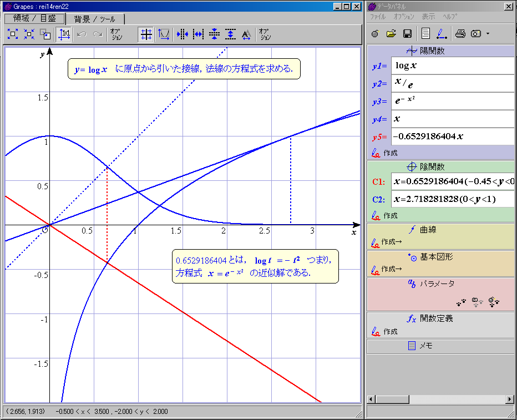Click the horizontal compress scale icon
The image size is (517, 420).
coord(183,34)
